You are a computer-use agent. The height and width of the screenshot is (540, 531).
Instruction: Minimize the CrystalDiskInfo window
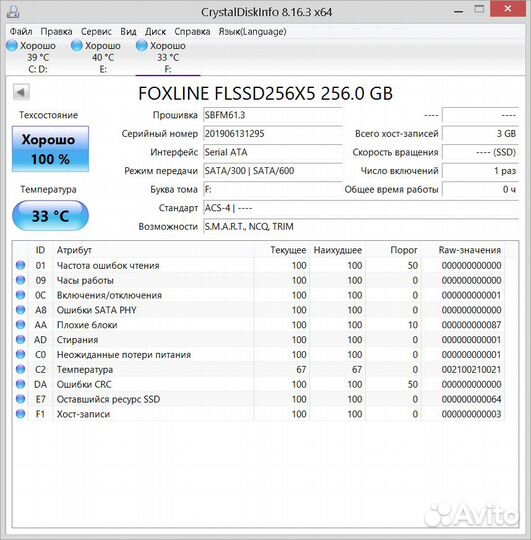click(458, 11)
